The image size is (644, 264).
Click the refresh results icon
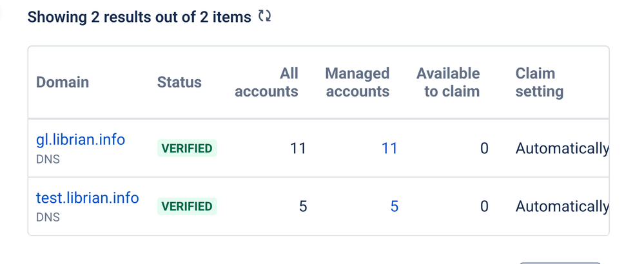tap(264, 16)
